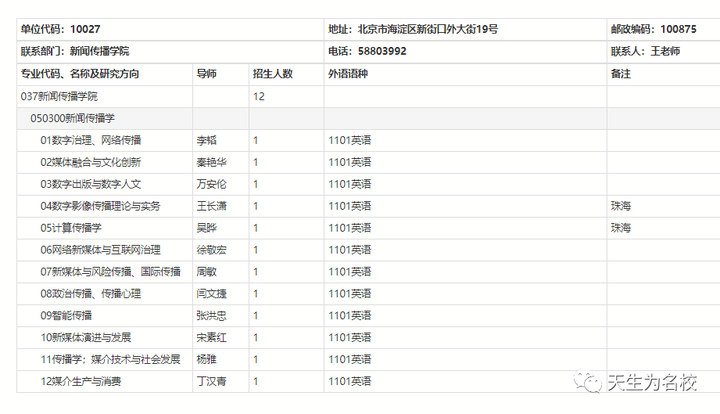The image size is (720, 414).
Task: Click enrollment count '1' in 02媒体融合 row
Action: coord(256,162)
